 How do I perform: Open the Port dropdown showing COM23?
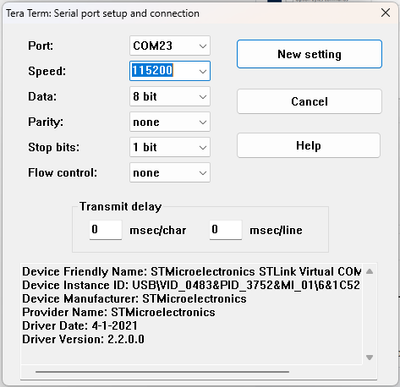pyautogui.click(x=170, y=46)
